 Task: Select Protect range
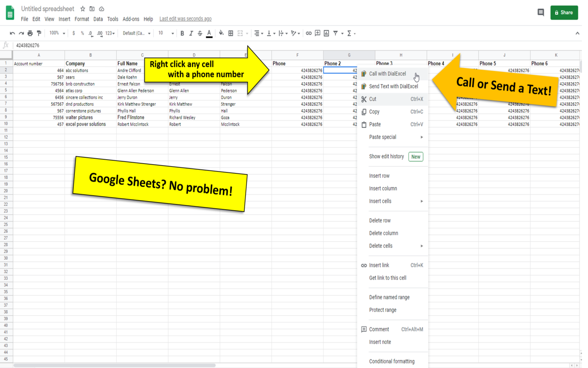[x=393, y=310]
